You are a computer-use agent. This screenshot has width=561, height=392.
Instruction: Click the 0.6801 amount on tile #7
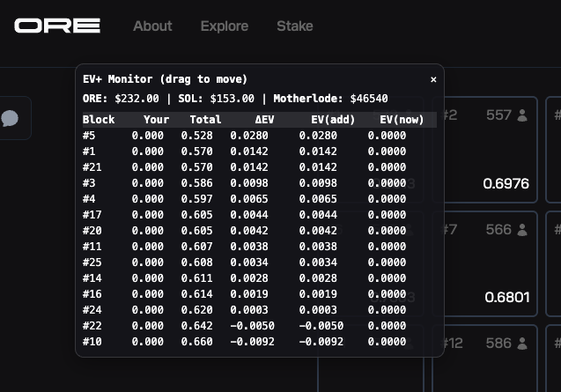tap(507, 298)
